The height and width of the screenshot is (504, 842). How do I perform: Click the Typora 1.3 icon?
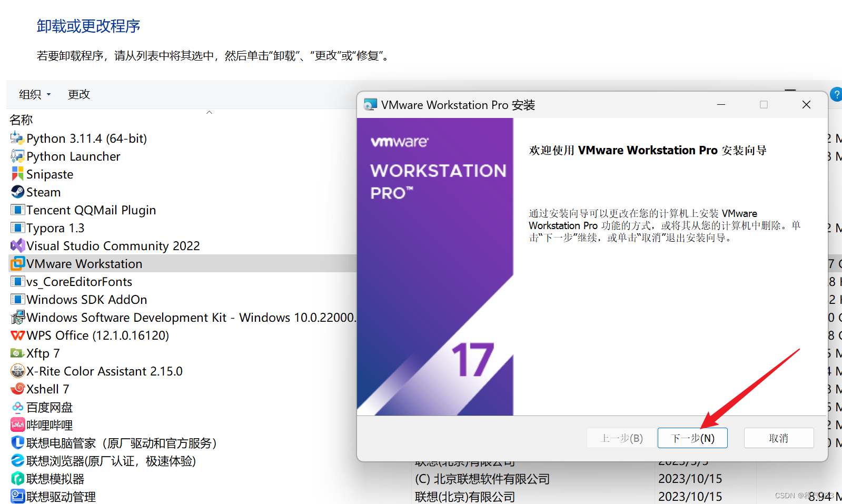pos(17,228)
